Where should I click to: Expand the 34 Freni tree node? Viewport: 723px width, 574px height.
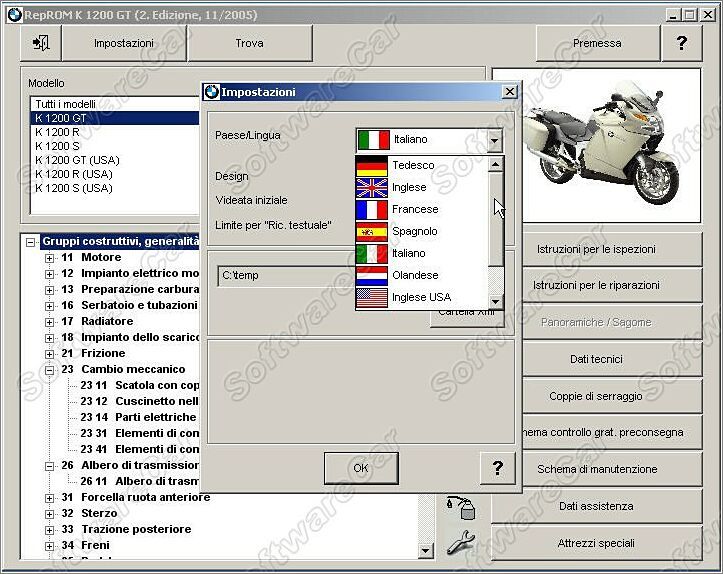click(50, 546)
